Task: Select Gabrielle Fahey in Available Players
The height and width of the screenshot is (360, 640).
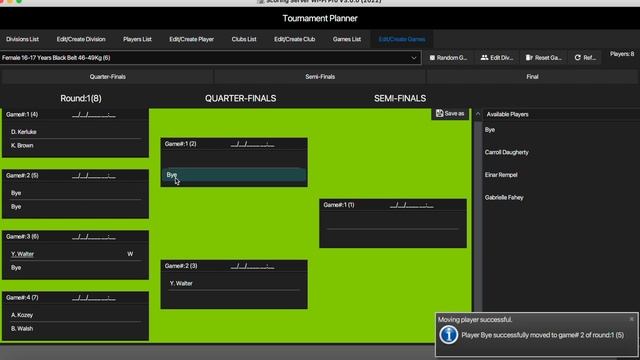Action: click(x=504, y=198)
